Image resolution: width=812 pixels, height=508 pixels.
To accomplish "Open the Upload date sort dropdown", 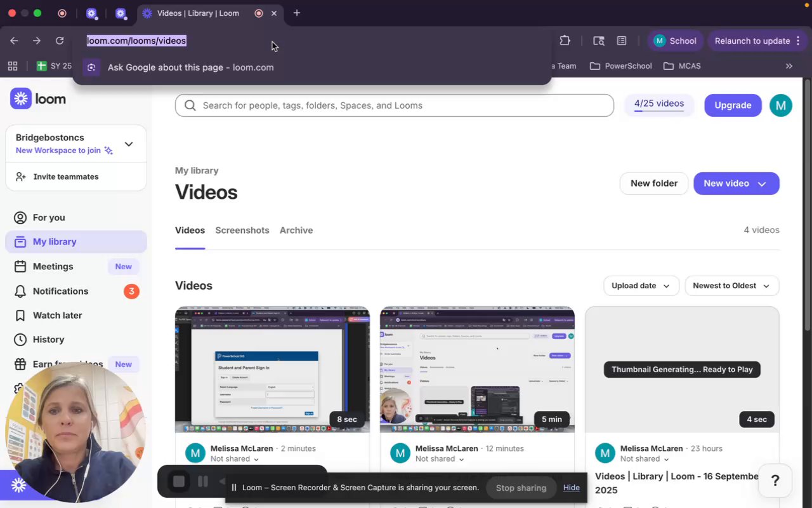I will point(641,286).
